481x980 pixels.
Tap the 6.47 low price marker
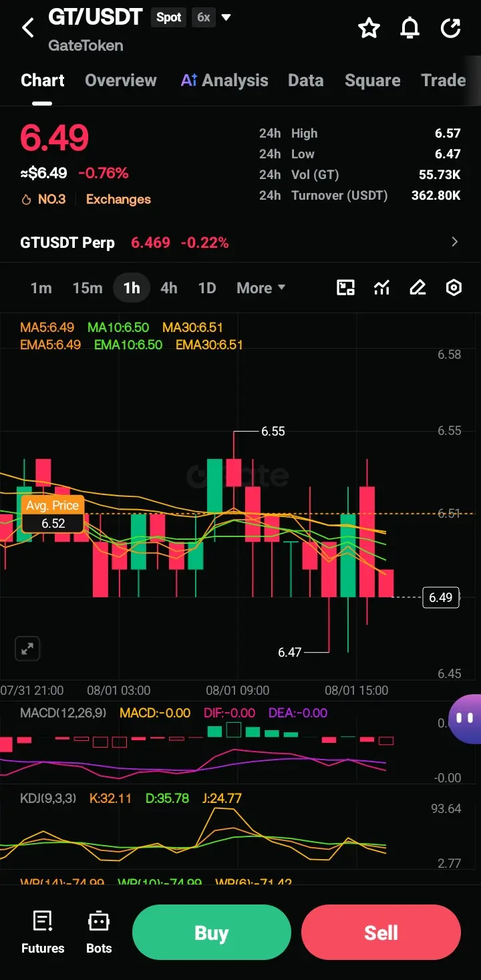(x=290, y=652)
